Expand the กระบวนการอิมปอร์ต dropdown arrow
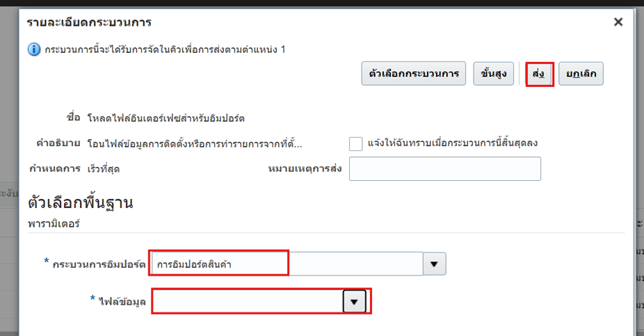Image resolution: width=644 pixels, height=336 pixels. coord(435,264)
